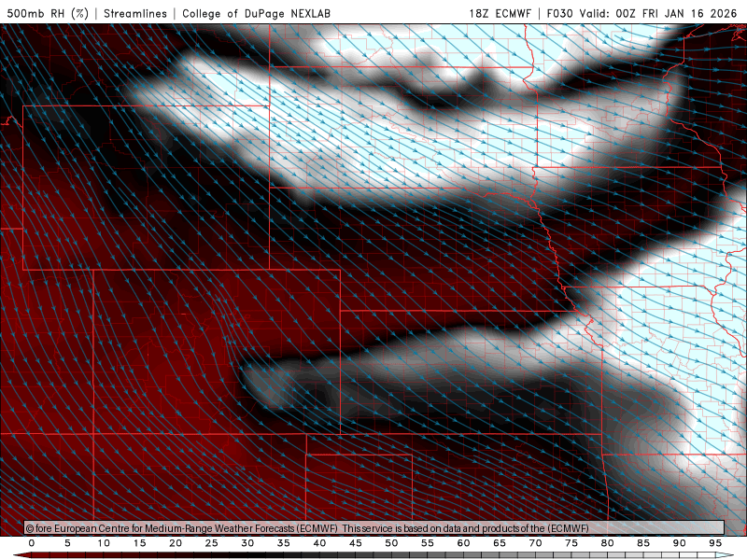Click the '500mb RH (%)' title text
The image size is (747, 560).
(x=48, y=13)
